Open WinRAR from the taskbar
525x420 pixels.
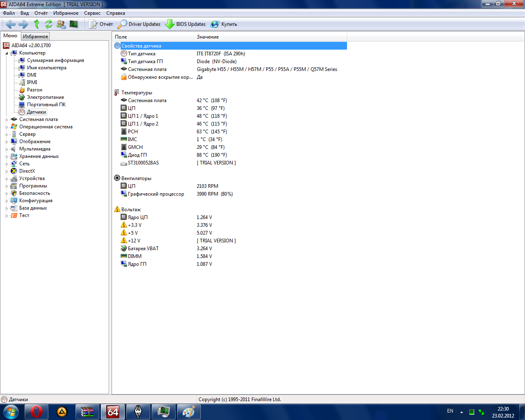(x=87, y=412)
